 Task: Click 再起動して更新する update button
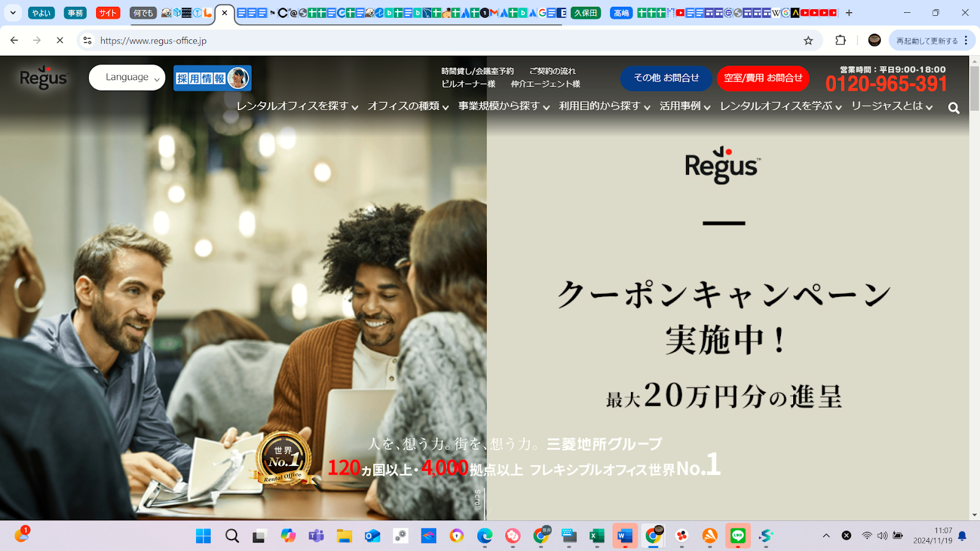pos(927,40)
